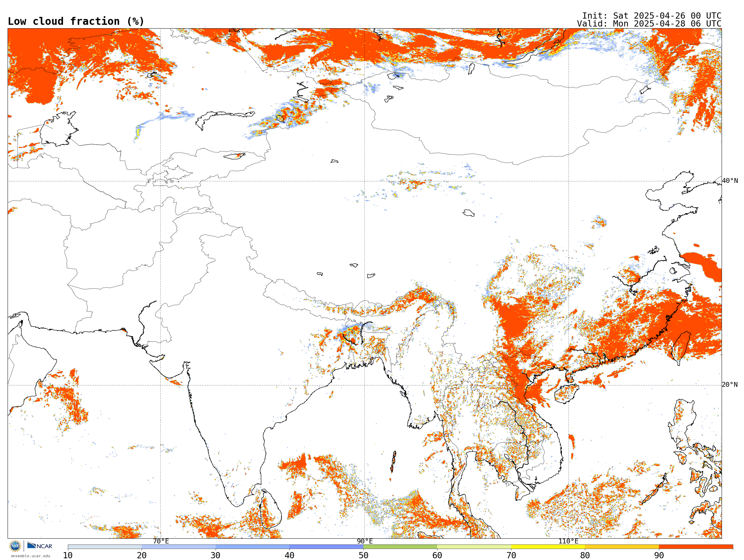Click the colorbar tick label 30
This screenshot has width=744, height=560.
216,556
